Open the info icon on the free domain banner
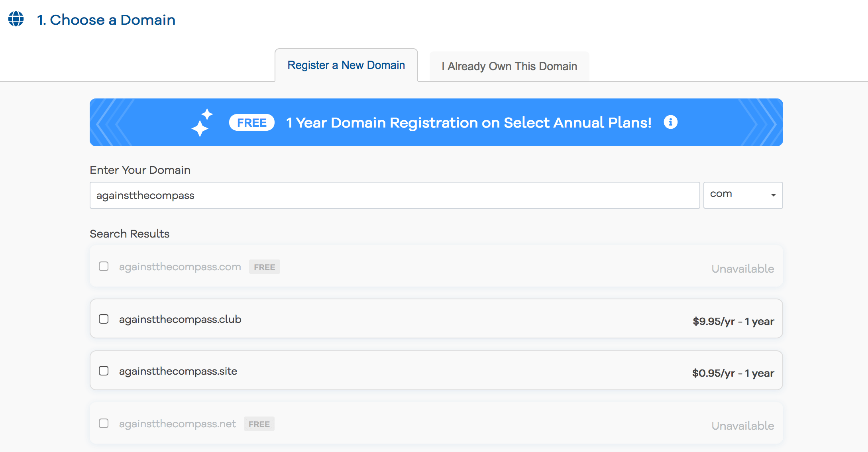Screen dimensions: 868x452 pos(670,122)
